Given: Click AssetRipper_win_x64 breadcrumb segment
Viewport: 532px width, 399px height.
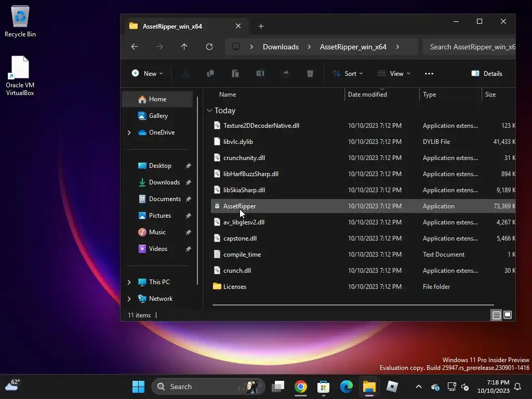Looking at the screenshot, I should (353, 47).
